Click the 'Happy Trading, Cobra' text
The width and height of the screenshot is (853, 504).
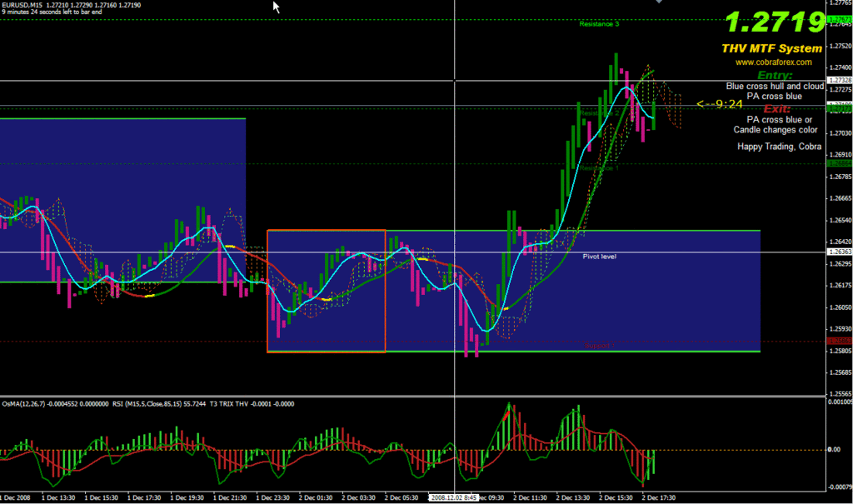pos(779,147)
